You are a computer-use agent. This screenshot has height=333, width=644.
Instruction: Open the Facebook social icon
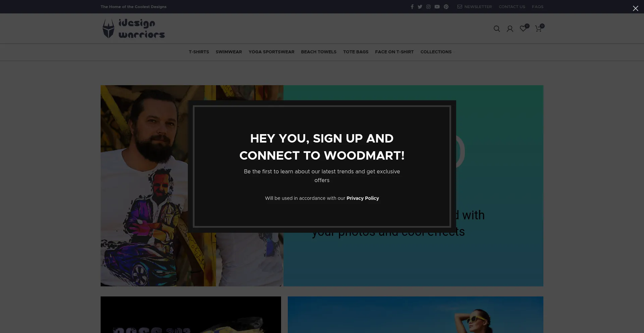(412, 7)
